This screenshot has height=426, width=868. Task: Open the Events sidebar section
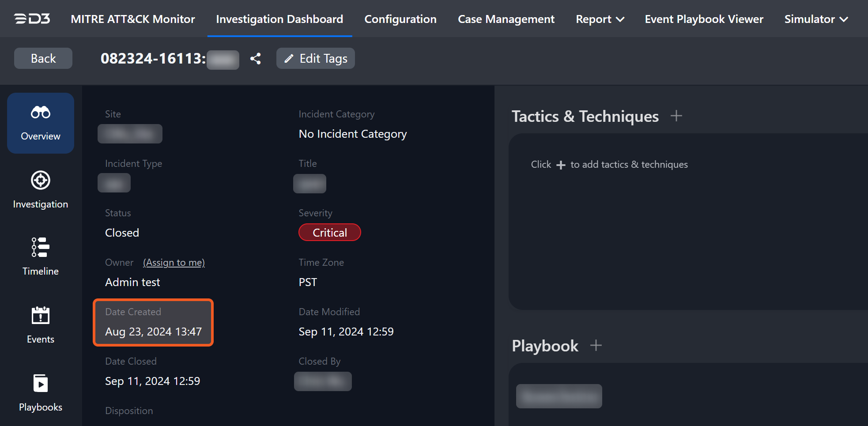pos(41,324)
